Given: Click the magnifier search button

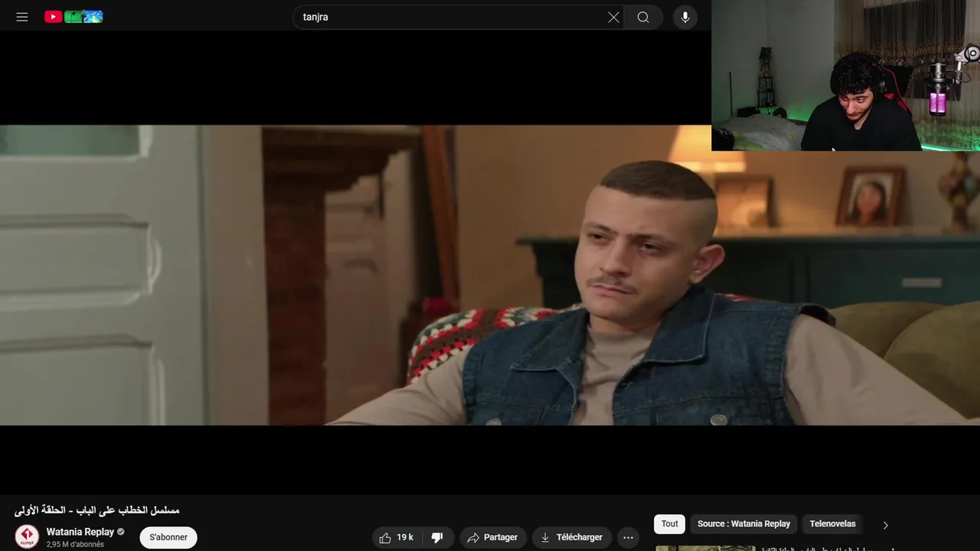Looking at the screenshot, I should [x=643, y=17].
